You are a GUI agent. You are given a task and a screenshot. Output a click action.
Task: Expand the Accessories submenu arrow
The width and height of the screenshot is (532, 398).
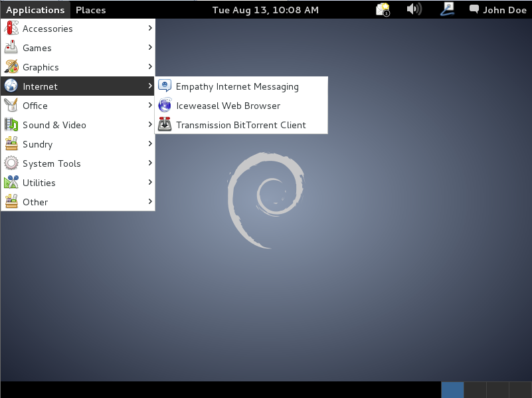click(150, 28)
